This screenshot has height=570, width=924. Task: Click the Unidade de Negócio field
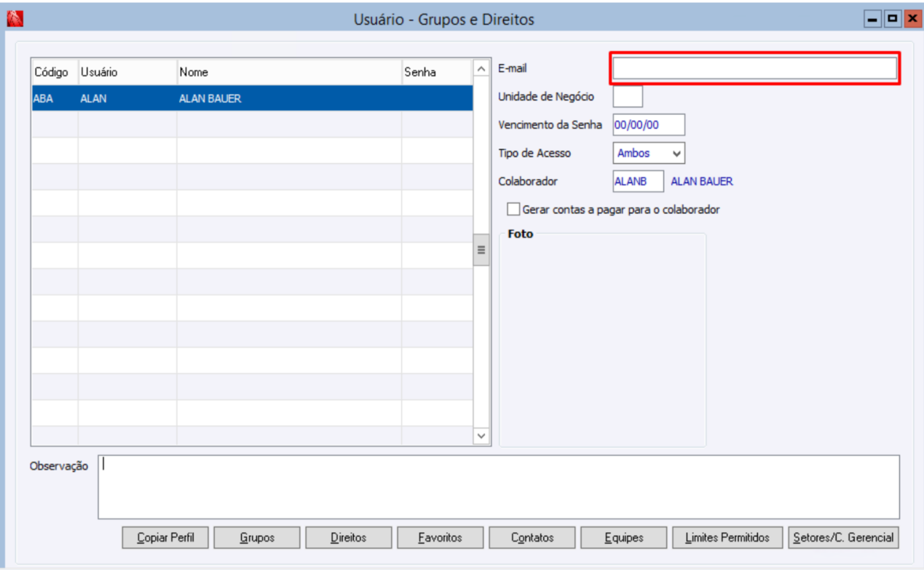[x=628, y=96]
